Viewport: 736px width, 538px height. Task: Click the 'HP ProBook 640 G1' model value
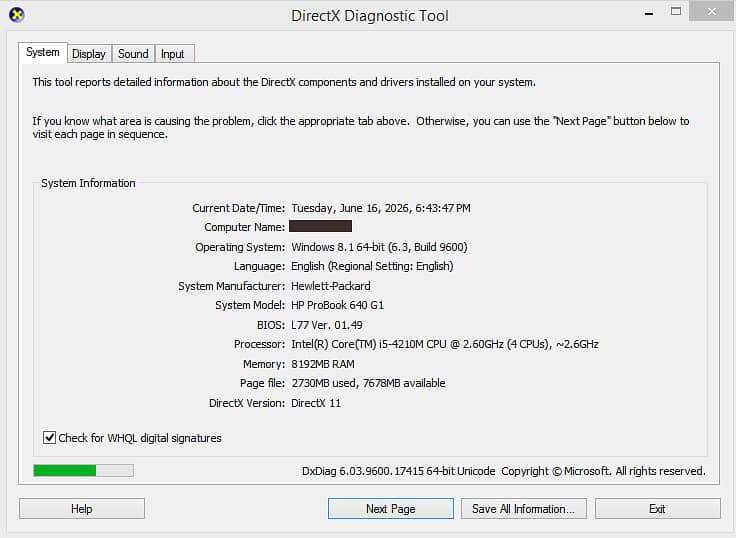coord(337,305)
